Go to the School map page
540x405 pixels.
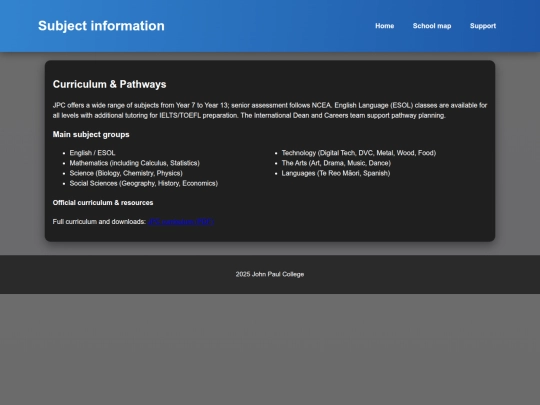coord(432,26)
